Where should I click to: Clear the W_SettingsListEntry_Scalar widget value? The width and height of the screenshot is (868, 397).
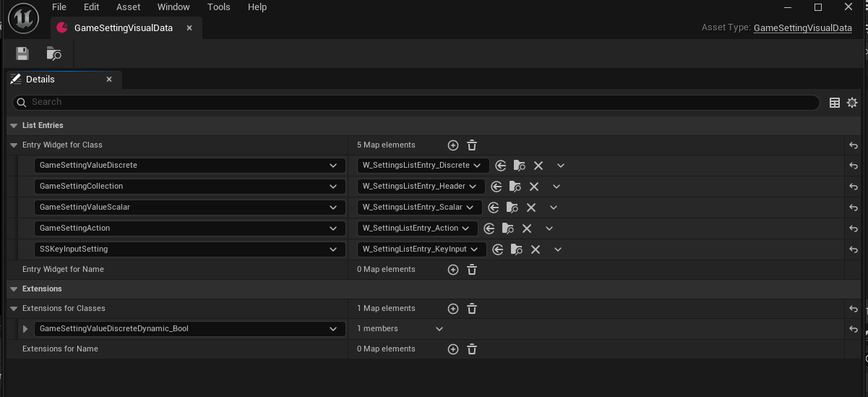click(x=531, y=208)
